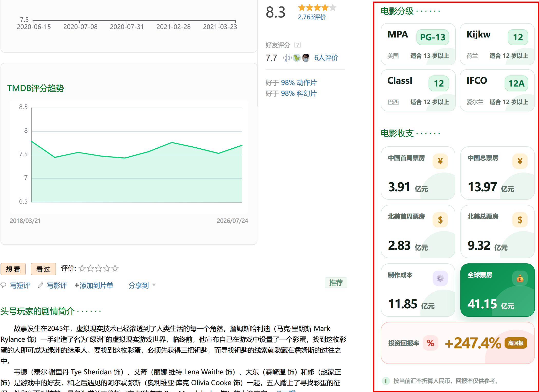This screenshot has width=539, height=392.
Task: Click the 12 badge in ClassI card
Action: pos(439,83)
